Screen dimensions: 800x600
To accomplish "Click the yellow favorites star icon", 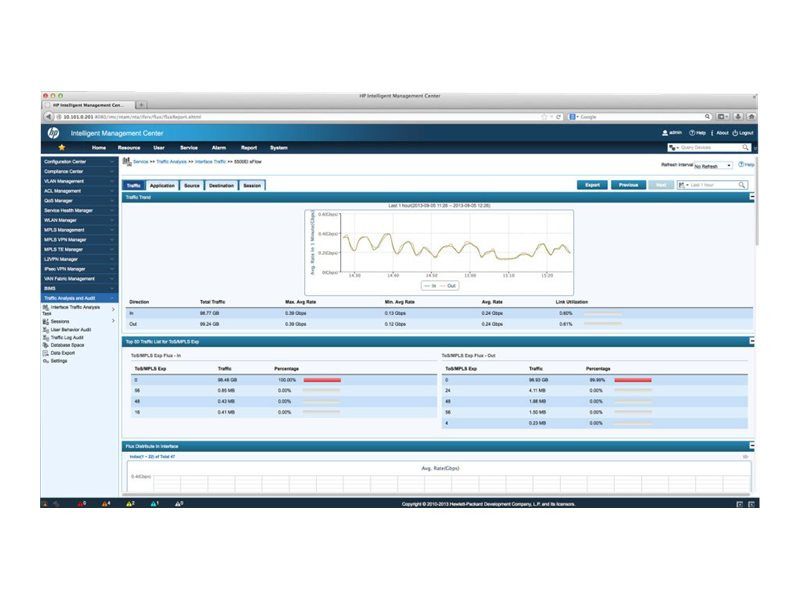I will click(61, 147).
